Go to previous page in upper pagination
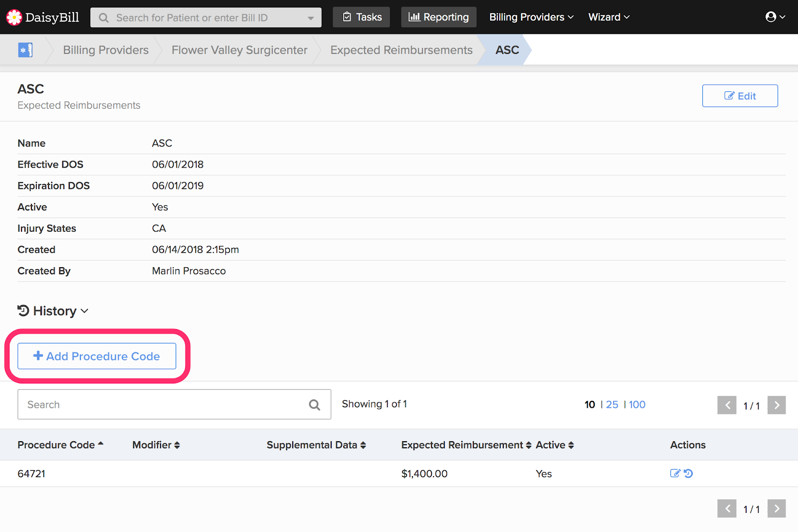Image resolution: width=798 pixels, height=532 pixels. [x=727, y=405]
